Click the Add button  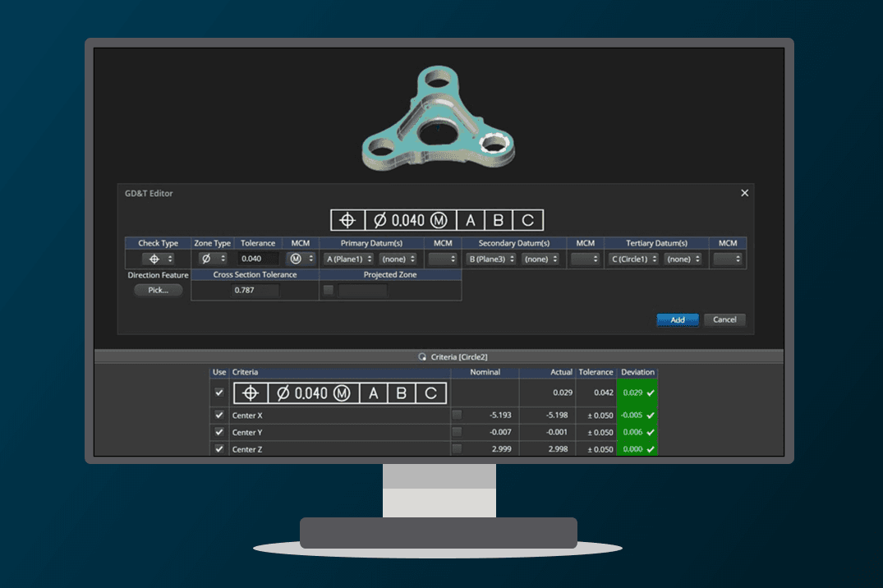pos(677,319)
